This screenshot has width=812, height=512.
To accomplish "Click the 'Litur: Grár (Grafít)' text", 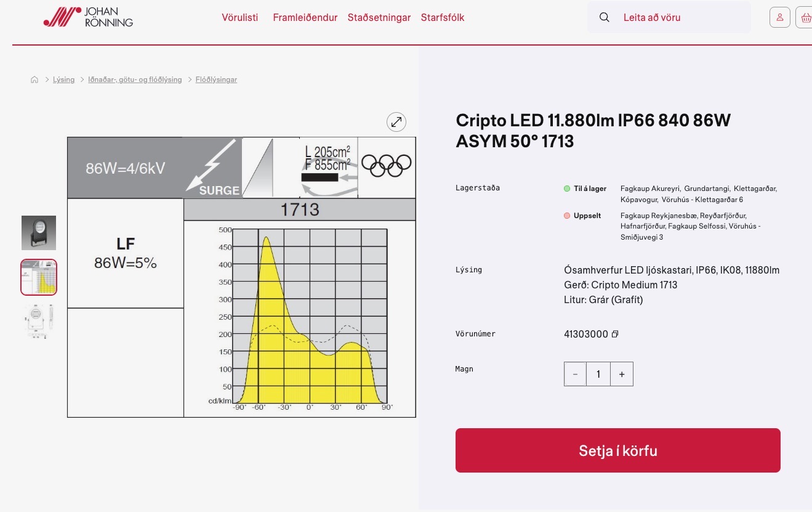I will [x=603, y=299].
